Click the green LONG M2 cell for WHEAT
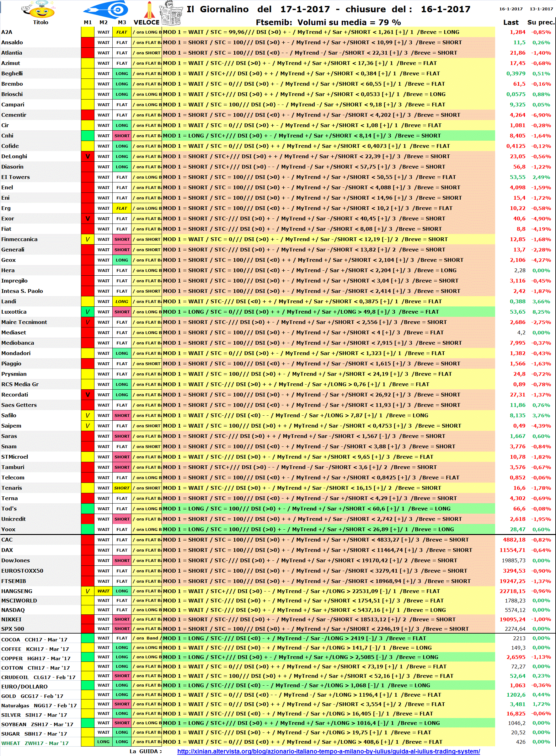The height and width of the screenshot is (756, 556). (x=103, y=742)
